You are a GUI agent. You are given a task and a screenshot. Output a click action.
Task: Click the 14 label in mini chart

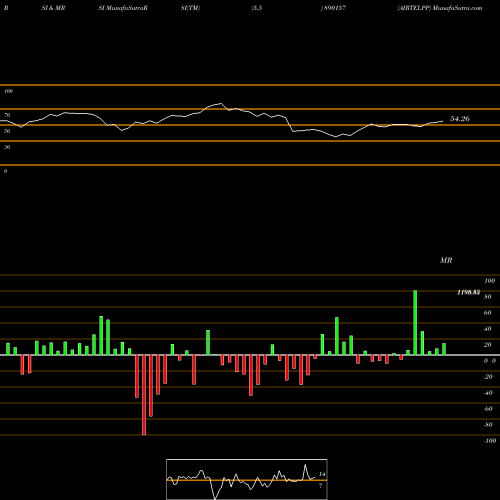tap(322, 474)
